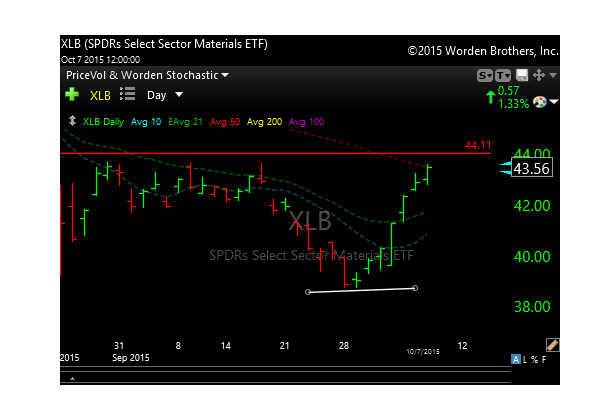Select the Avg 200 indicator label

(x=263, y=121)
